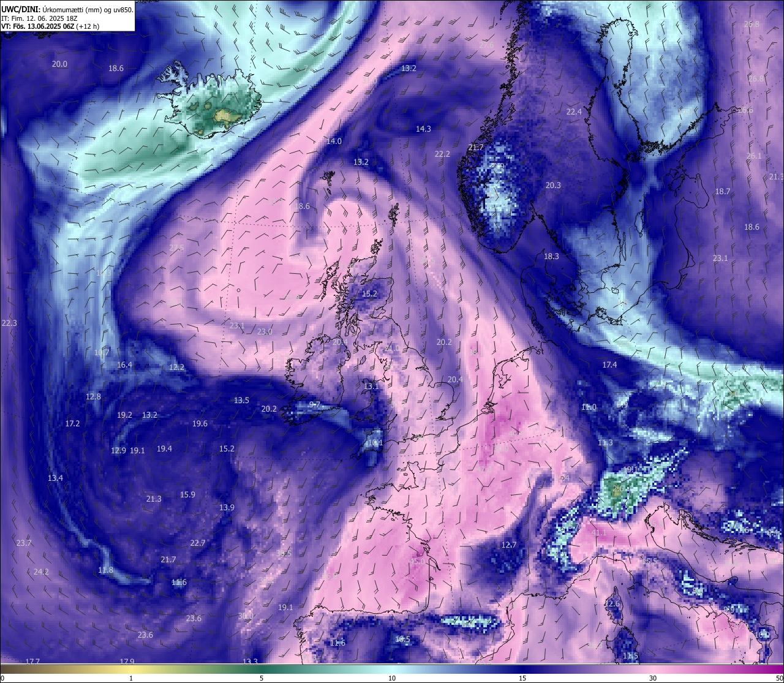Click the 11.0 value over Germany

(x=589, y=407)
